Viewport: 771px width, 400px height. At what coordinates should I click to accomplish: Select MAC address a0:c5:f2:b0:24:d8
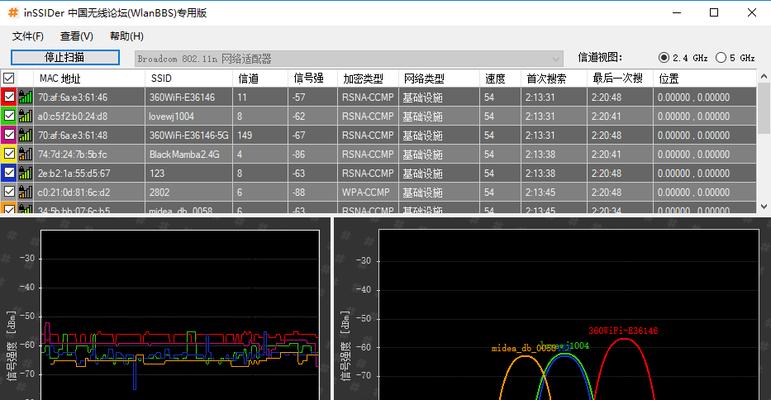(x=73, y=117)
